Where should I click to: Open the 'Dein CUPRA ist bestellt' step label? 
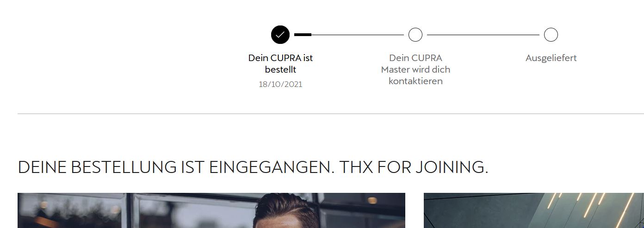point(280,64)
